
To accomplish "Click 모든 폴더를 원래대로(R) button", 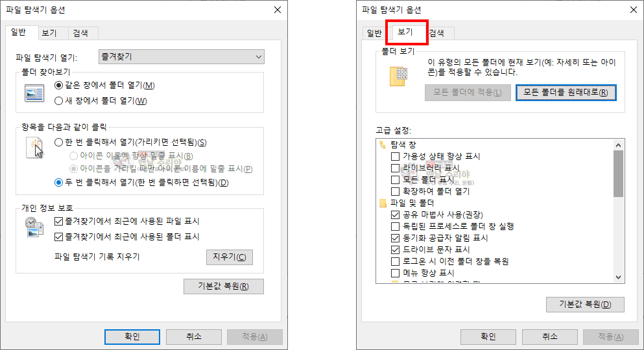I will (x=566, y=93).
